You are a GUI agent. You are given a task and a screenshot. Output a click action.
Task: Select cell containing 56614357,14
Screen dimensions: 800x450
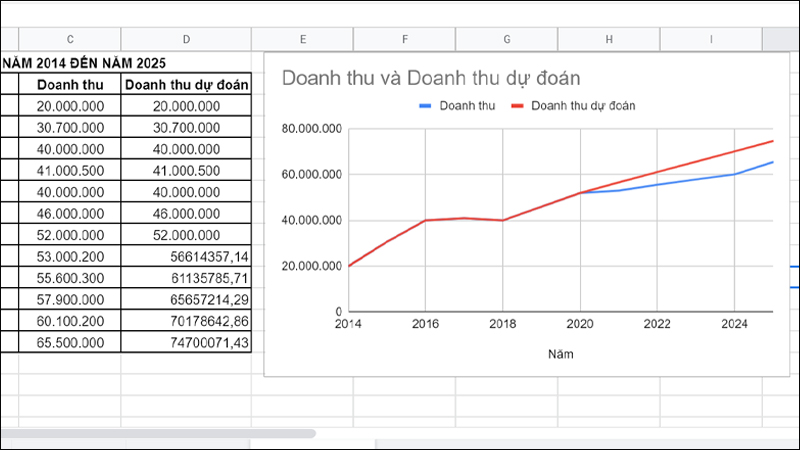(x=186, y=255)
